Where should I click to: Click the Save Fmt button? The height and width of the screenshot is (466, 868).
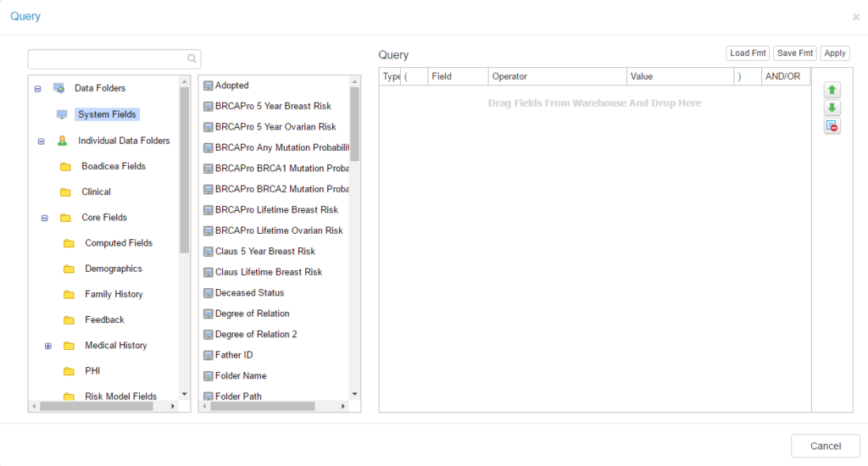pos(795,53)
